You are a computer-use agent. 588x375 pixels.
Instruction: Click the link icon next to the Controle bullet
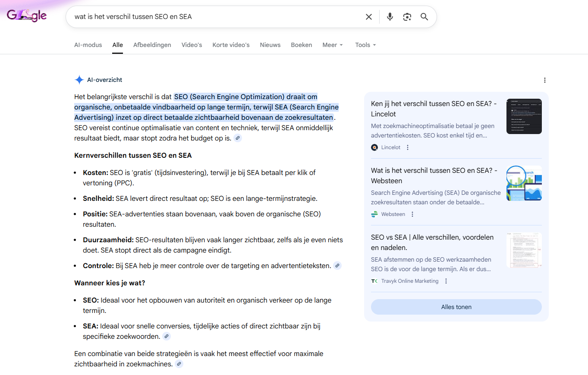[x=337, y=266]
